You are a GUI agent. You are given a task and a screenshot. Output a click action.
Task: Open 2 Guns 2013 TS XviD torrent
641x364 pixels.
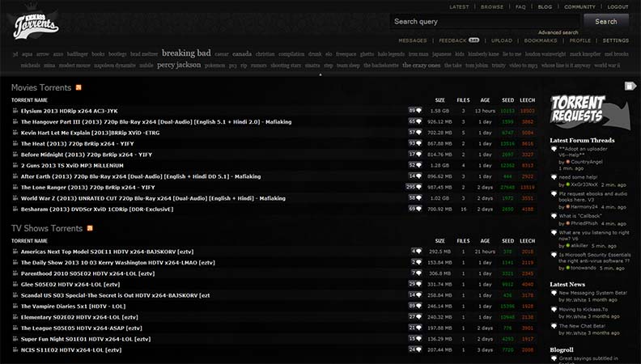tap(72, 166)
